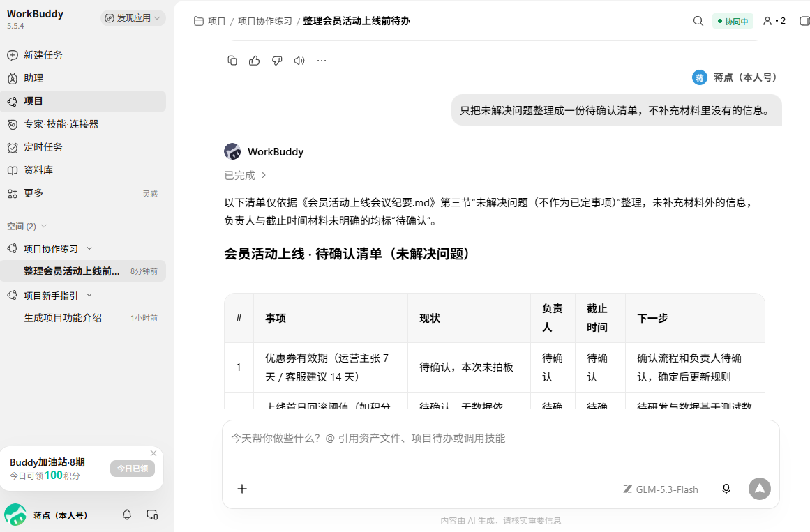Open 资料库 in the sidebar
The width and height of the screenshot is (810, 532).
click(x=82, y=170)
